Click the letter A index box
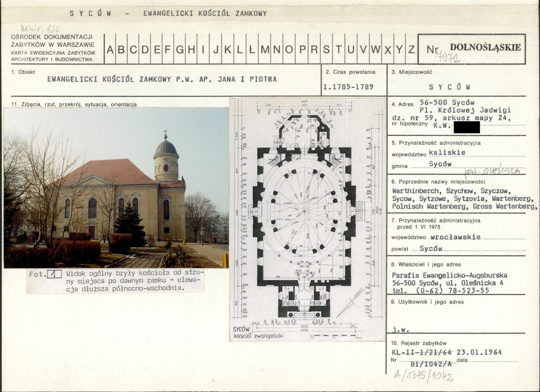 (110, 50)
